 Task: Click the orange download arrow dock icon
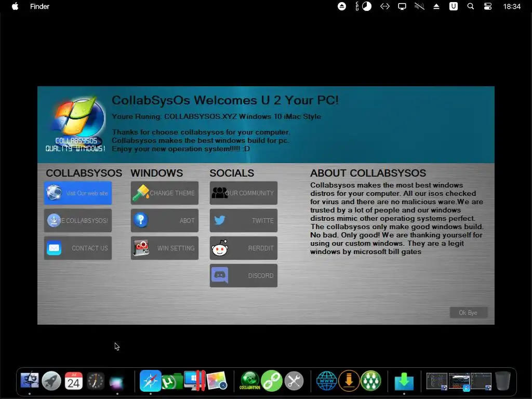(349, 381)
